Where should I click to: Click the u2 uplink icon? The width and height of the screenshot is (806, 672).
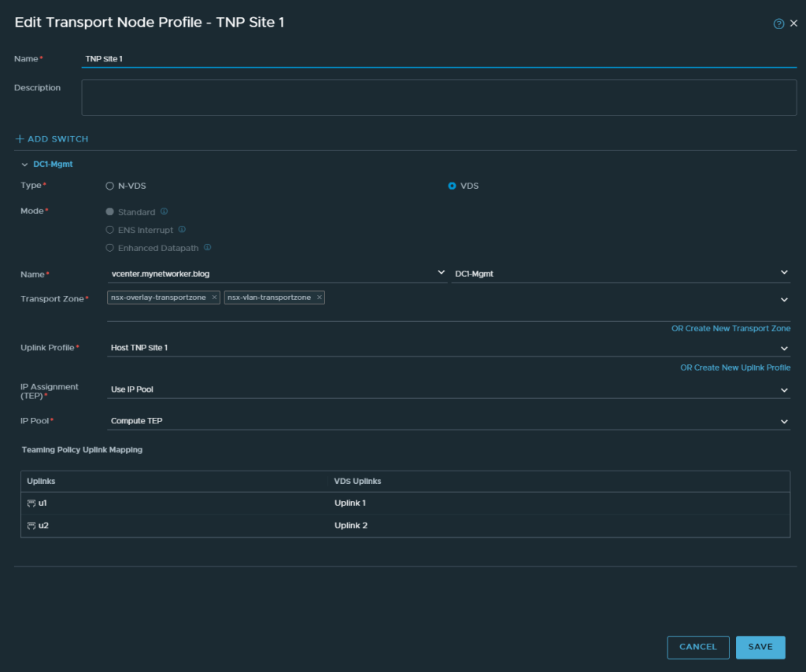(x=31, y=526)
